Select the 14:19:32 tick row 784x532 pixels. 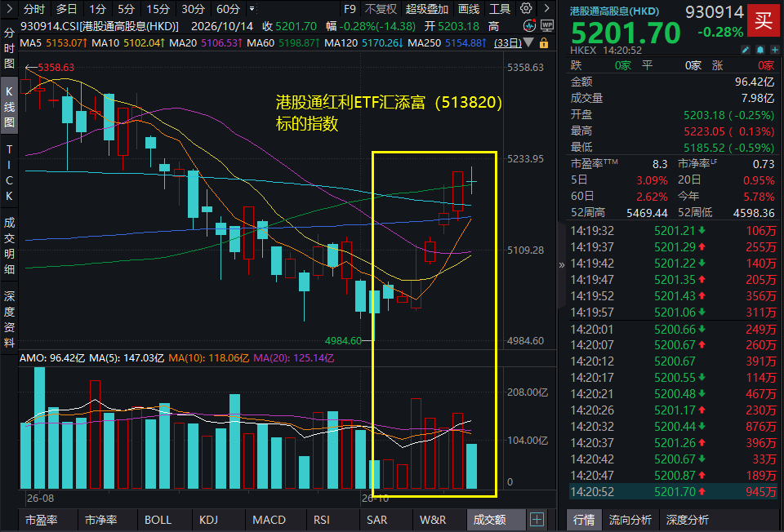[x=673, y=230]
